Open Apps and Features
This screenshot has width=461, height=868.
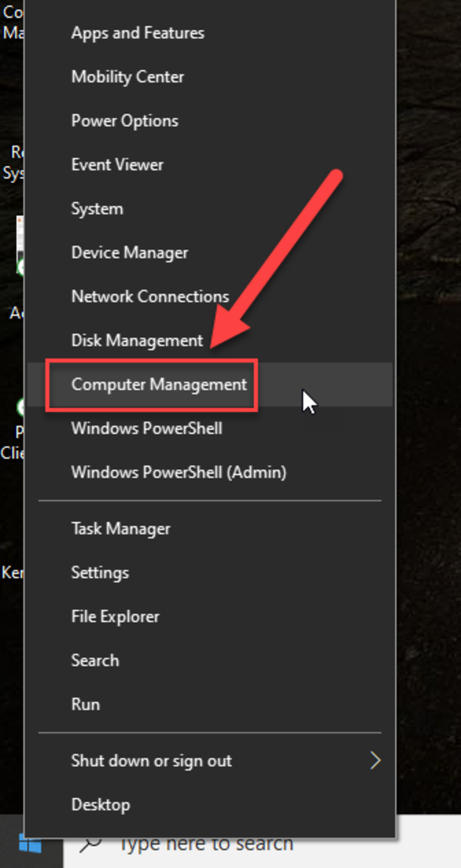pos(138,32)
